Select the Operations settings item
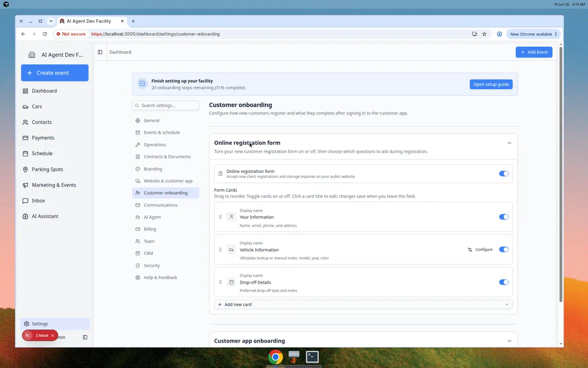The width and height of the screenshot is (588, 368). (x=165, y=144)
